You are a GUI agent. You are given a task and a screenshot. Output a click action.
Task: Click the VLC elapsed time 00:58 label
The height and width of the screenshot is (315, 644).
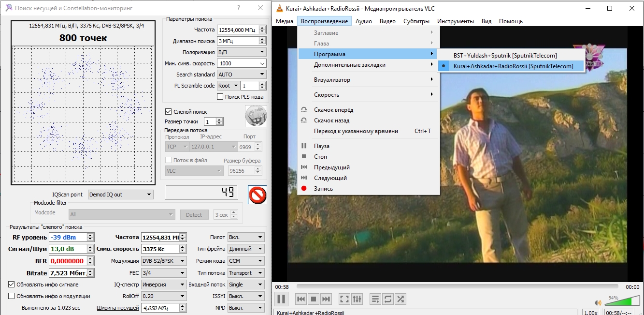[x=282, y=287]
